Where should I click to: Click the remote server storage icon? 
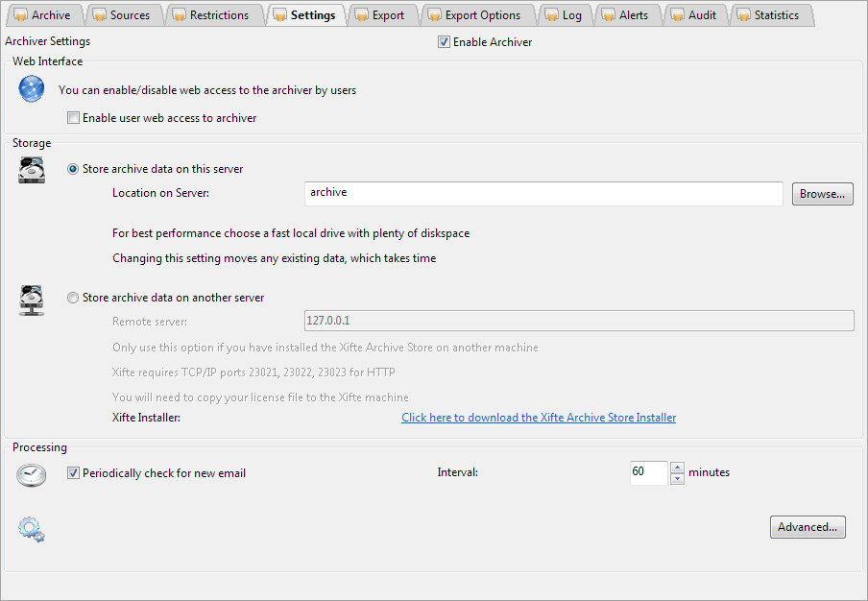[32, 300]
